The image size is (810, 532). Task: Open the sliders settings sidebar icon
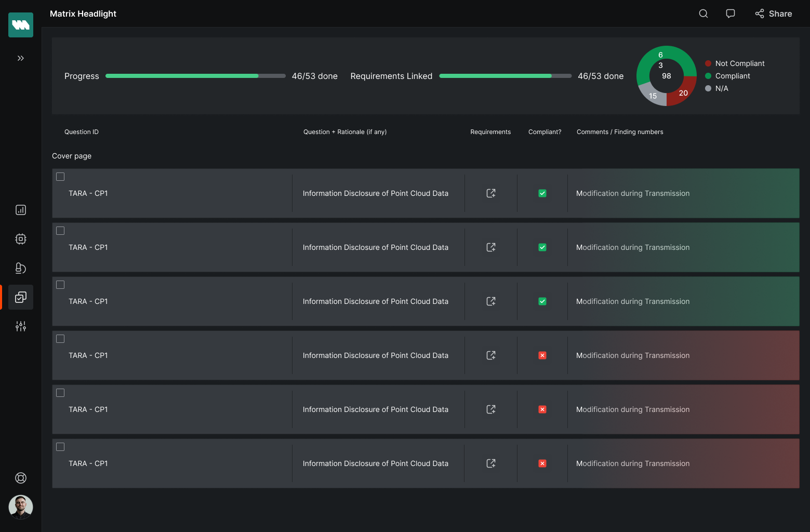pyautogui.click(x=21, y=326)
